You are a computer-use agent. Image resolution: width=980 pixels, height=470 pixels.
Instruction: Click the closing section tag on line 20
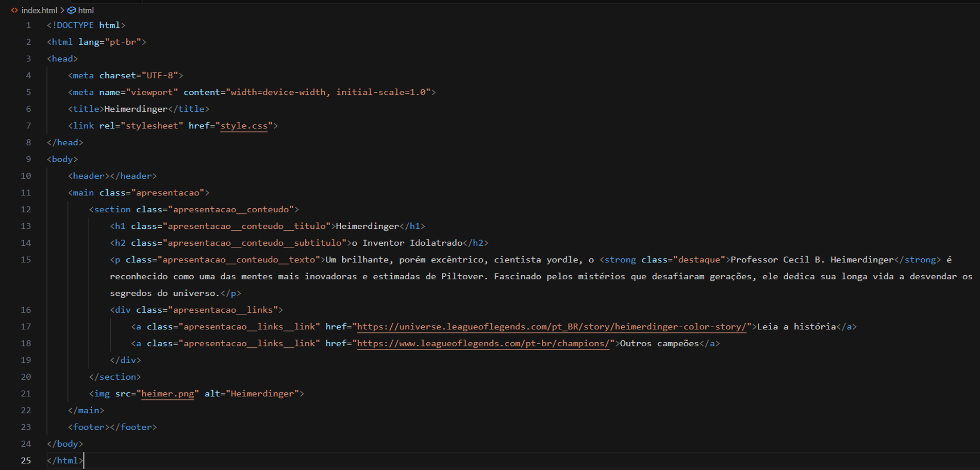[x=115, y=377]
